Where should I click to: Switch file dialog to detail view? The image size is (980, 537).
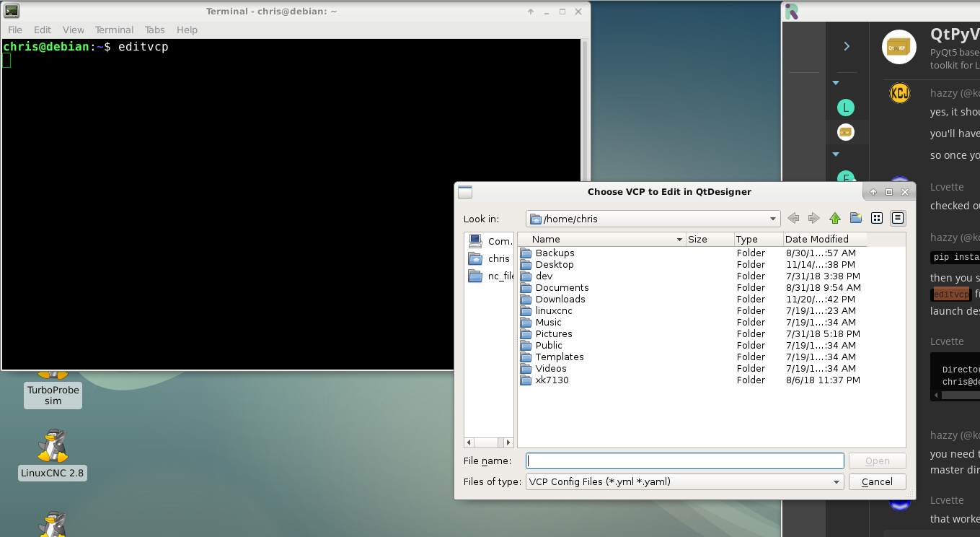click(x=898, y=219)
